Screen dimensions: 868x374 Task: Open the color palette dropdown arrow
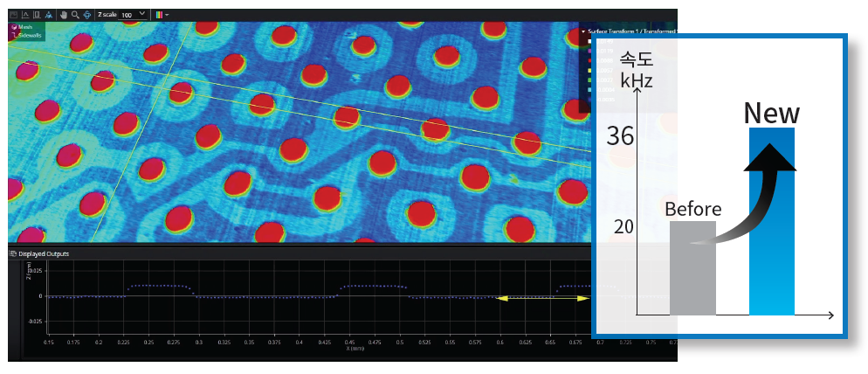tap(167, 15)
